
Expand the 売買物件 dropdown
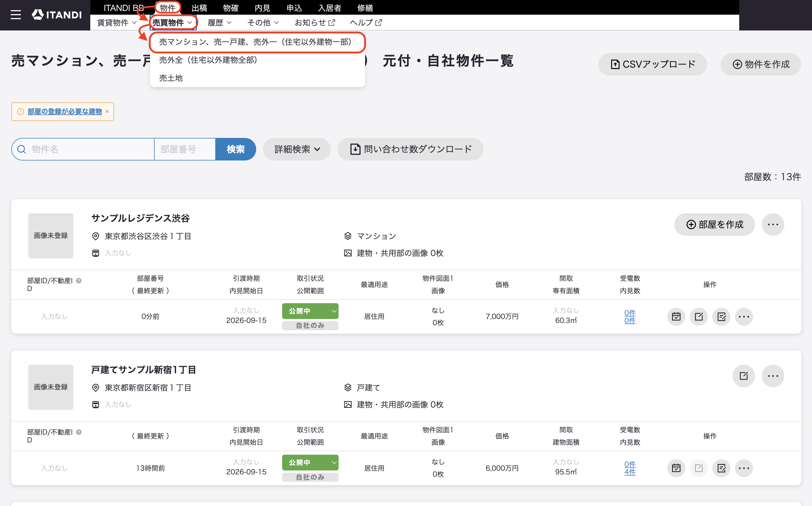[x=172, y=22]
